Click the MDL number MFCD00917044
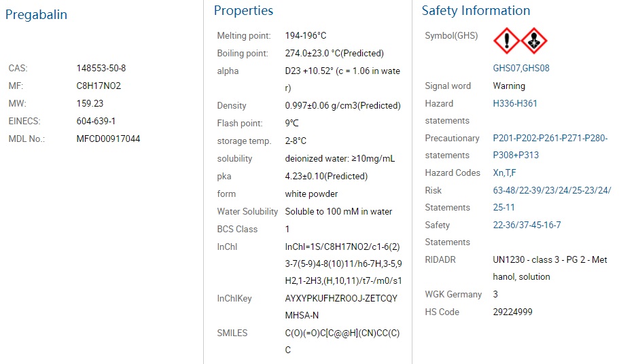Screen dimensions: 619x364 [108, 139]
